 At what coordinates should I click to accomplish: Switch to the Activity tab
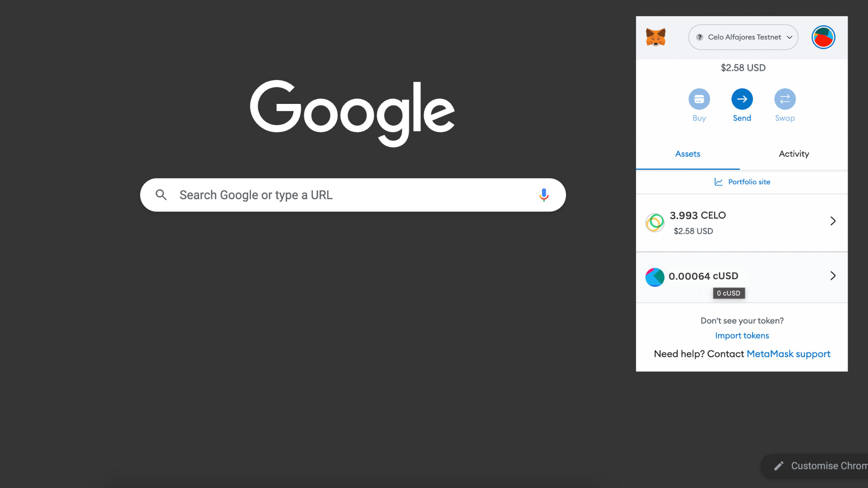tap(794, 154)
